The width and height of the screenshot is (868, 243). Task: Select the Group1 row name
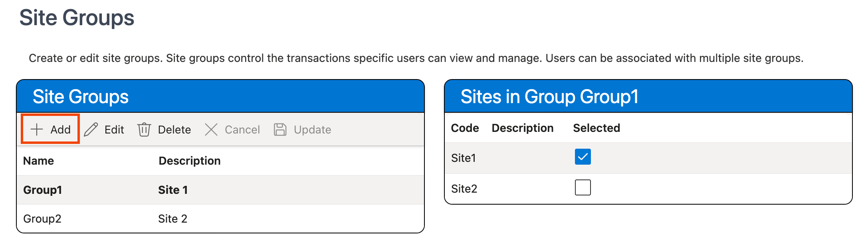pyautogui.click(x=42, y=190)
